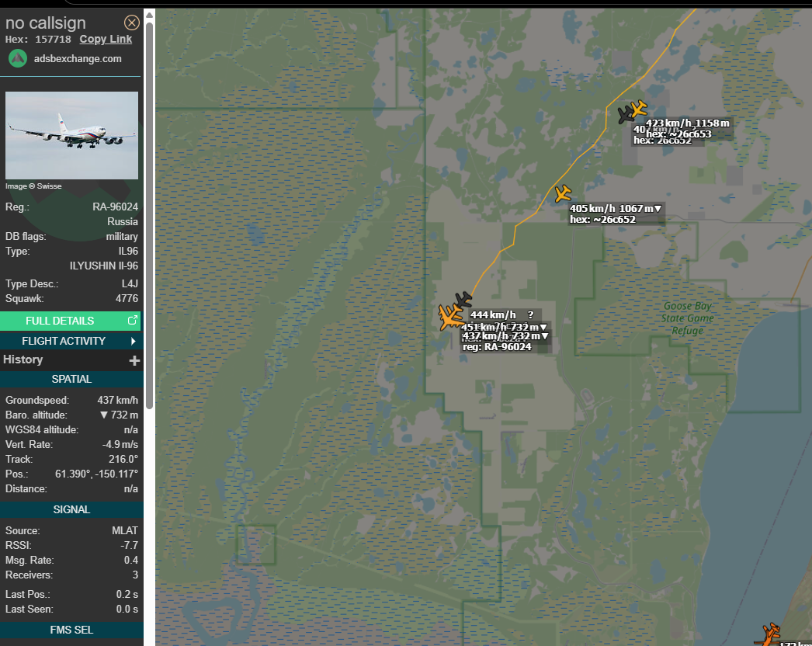Click the Goose Bay State Game Refuge label
Viewport: 812px width, 646px height.
(x=687, y=318)
